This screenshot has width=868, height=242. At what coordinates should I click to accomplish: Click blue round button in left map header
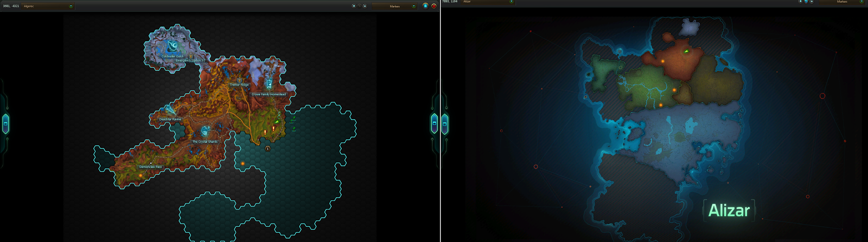click(x=425, y=6)
